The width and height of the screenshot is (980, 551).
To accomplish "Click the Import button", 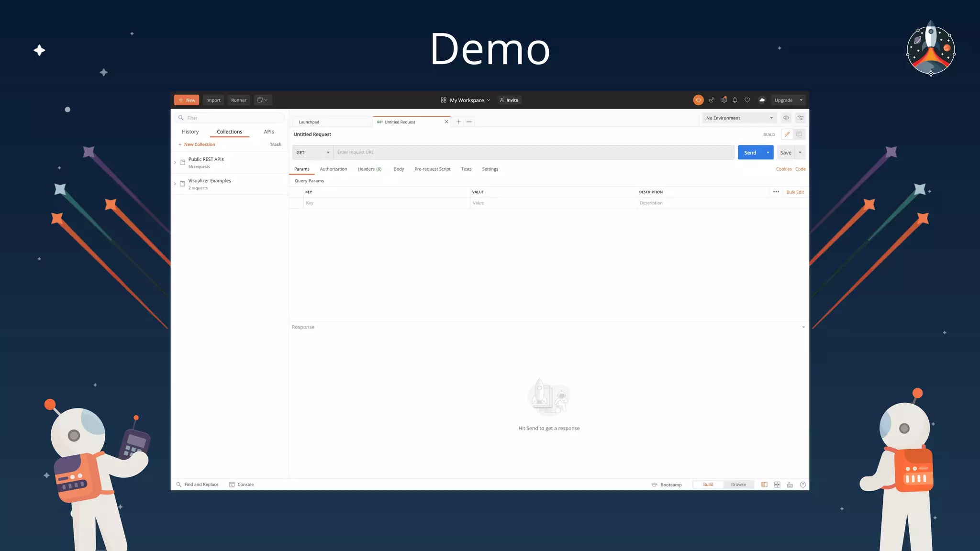I will pos(213,100).
